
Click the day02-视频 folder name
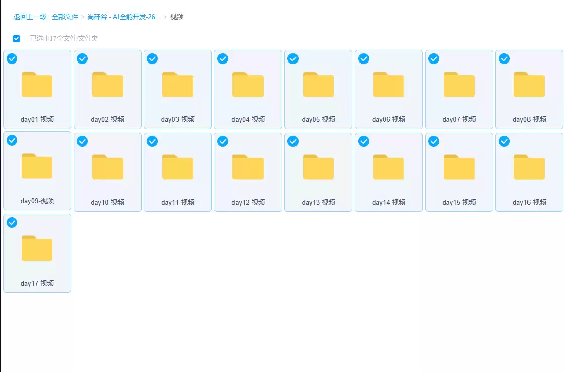pos(107,119)
